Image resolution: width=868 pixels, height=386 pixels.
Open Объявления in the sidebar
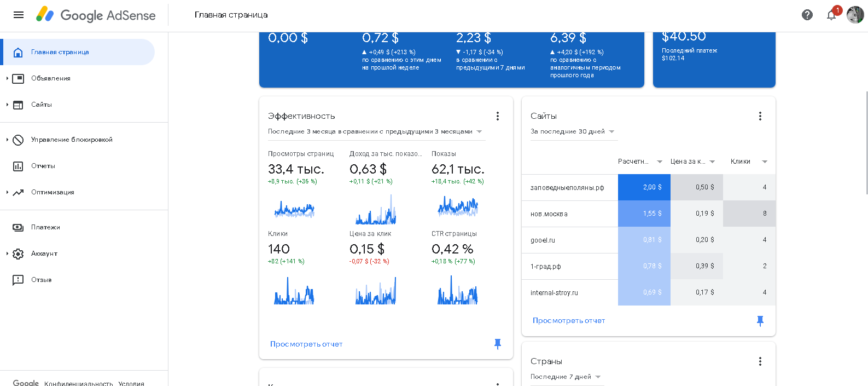click(x=51, y=78)
